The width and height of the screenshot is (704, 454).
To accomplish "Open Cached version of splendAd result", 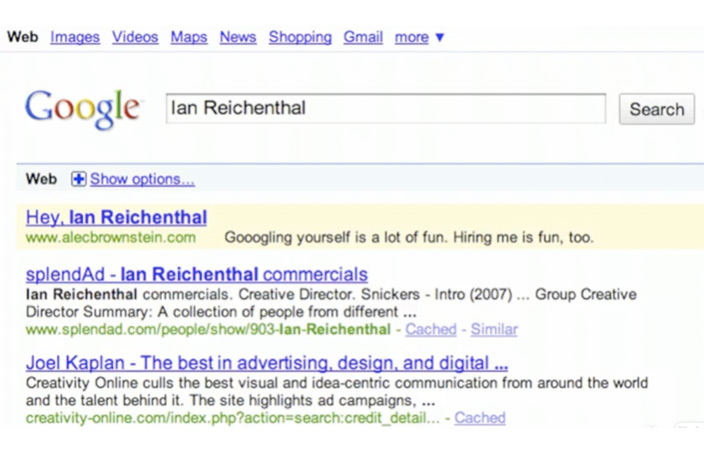I will pyautogui.click(x=431, y=329).
